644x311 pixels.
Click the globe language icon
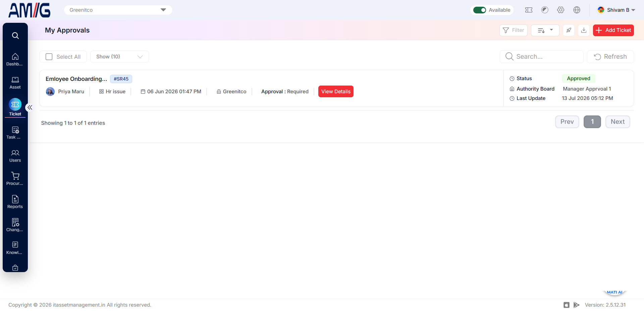[x=577, y=10]
